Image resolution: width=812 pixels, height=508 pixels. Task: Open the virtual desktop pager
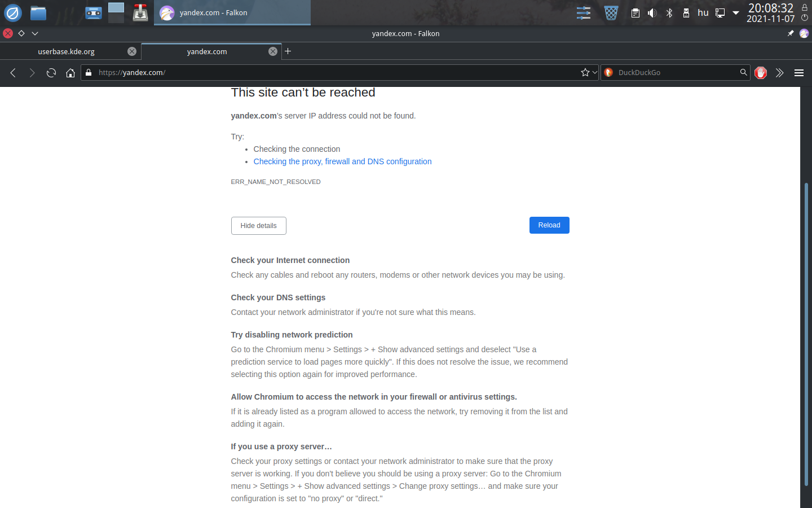(116, 12)
